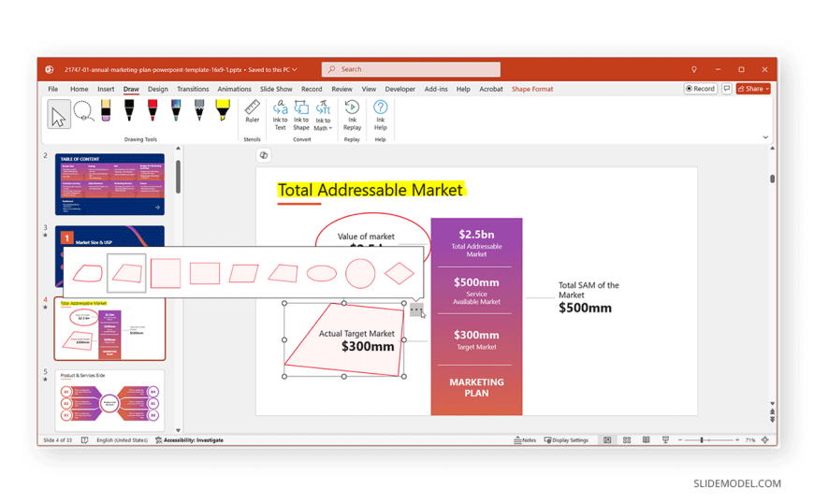The height and width of the screenshot is (504, 814).
Task: Select the black pen
Action: [129, 110]
